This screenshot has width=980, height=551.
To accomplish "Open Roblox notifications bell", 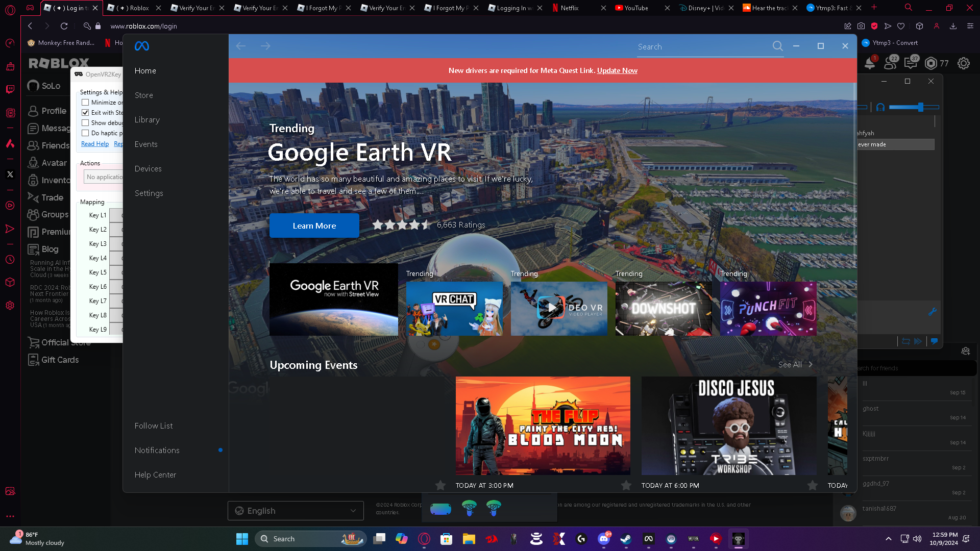I will click(869, 63).
